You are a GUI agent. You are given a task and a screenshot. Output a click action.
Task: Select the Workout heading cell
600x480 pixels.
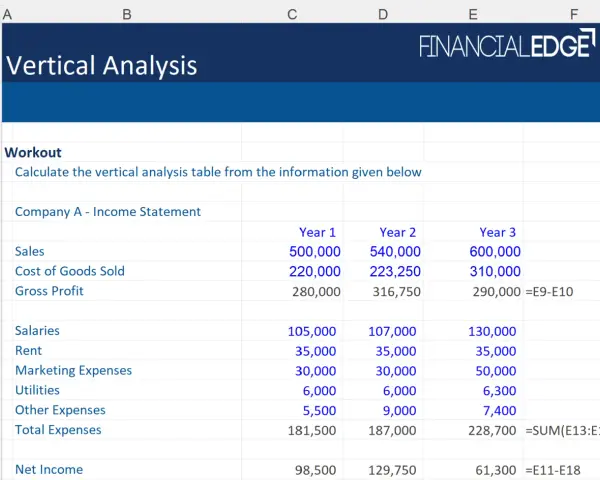click(33, 152)
